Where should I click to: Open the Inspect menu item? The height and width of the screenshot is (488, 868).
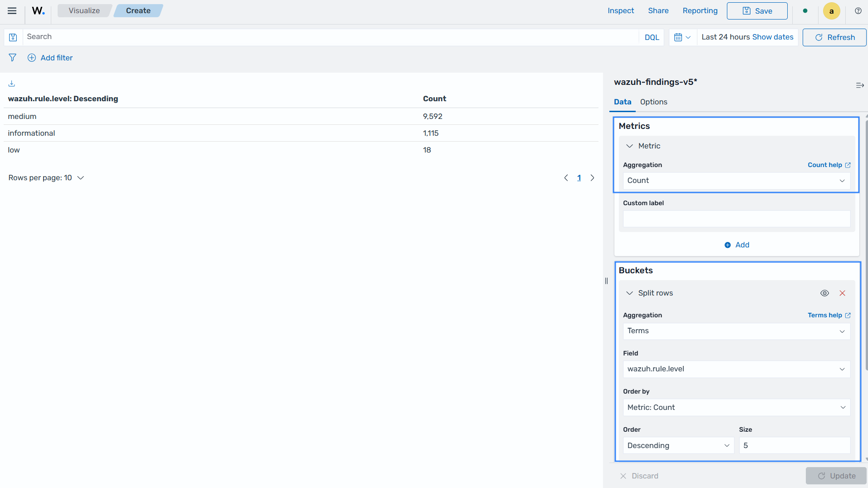tap(620, 10)
